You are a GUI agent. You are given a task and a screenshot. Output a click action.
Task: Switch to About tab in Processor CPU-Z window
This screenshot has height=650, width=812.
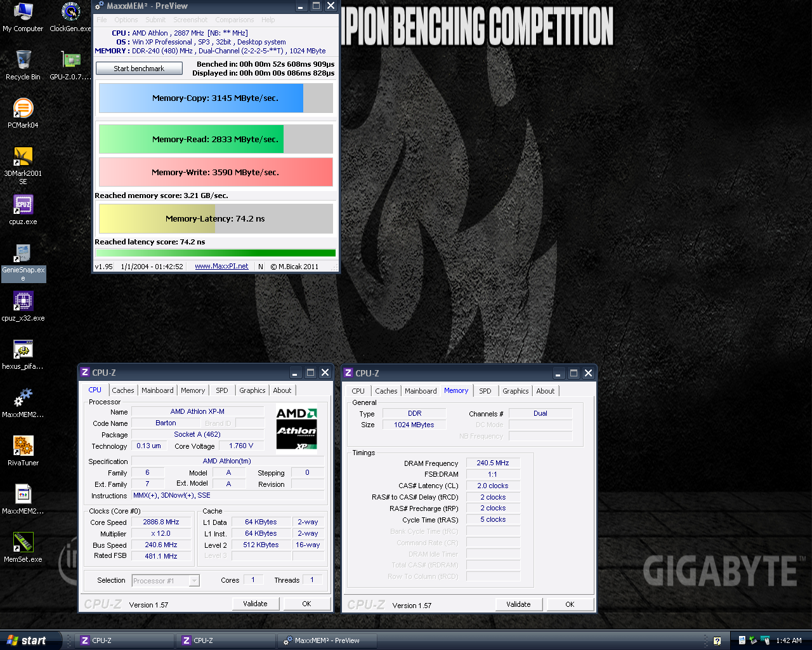click(x=282, y=390)
